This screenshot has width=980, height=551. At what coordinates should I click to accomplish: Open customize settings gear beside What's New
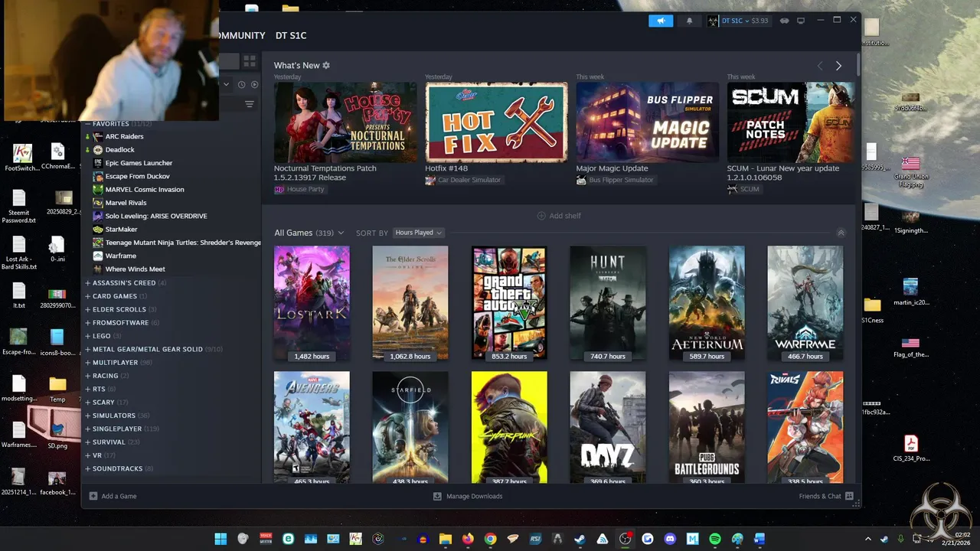326,66
